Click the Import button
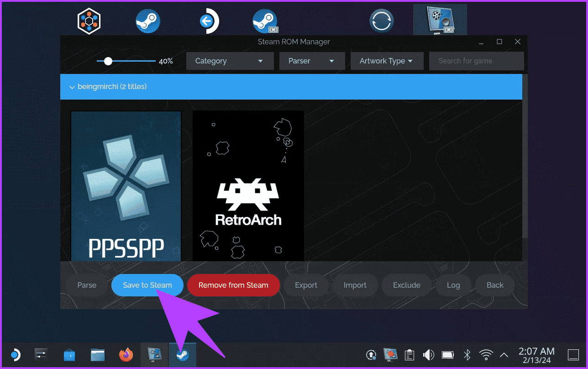The width and height of the screenshot is (588, 369). (x=355, y=285)
